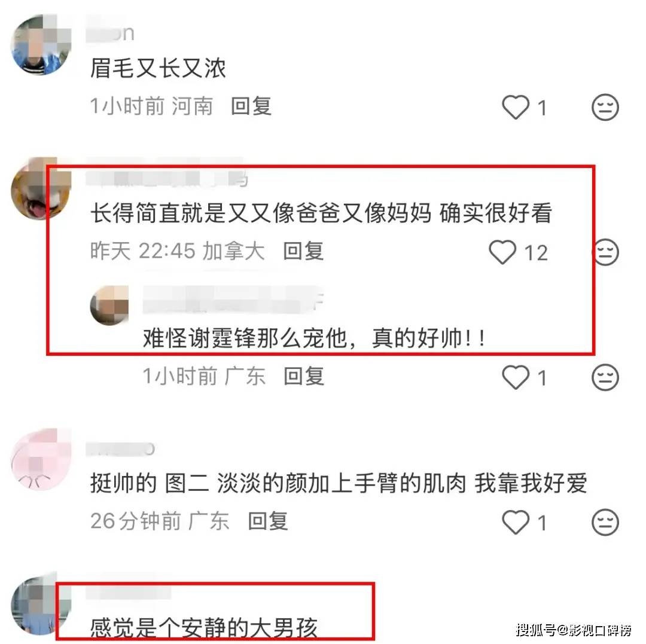Reply to the 河南 commenter
Screen dimensions: 646x644
click(251, 106)
